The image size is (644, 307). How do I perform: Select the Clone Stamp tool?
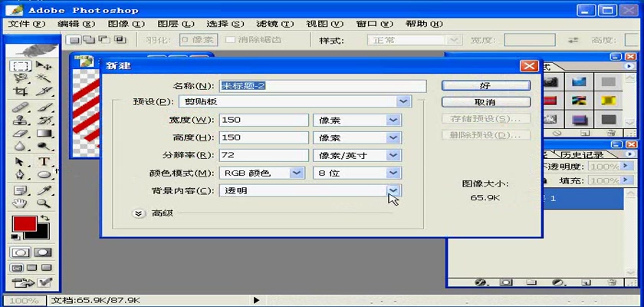coord(20,120)
